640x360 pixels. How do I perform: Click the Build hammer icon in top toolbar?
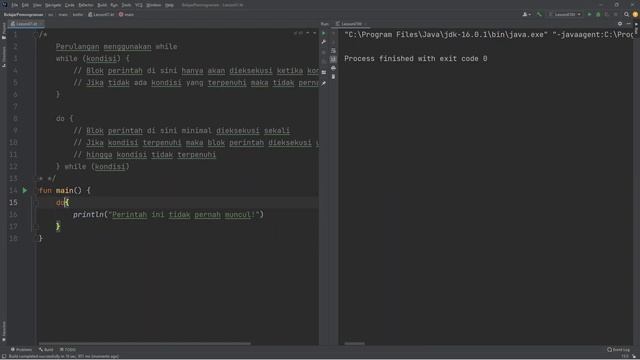[539, 14]
